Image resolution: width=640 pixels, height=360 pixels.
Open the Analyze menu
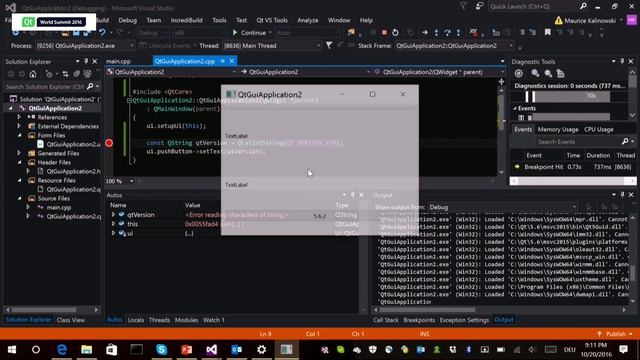308,20
